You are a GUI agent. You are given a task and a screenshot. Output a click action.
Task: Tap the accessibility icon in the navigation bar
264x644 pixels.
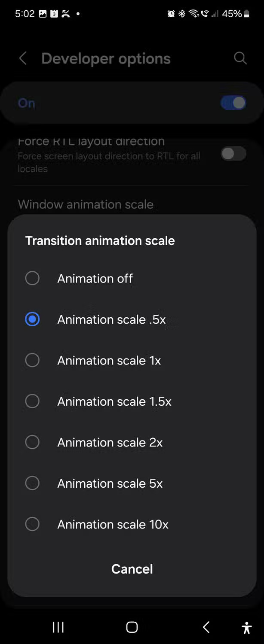pos(247,627)
